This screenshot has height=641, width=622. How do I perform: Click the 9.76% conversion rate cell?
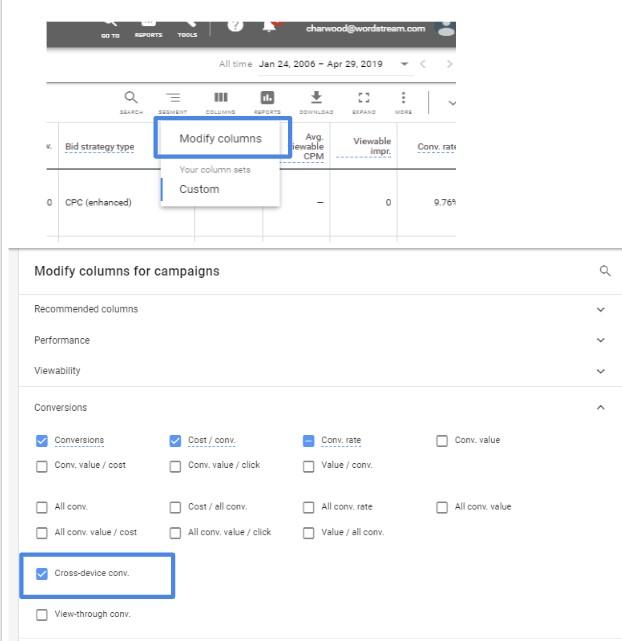click(x=445, y=202)
